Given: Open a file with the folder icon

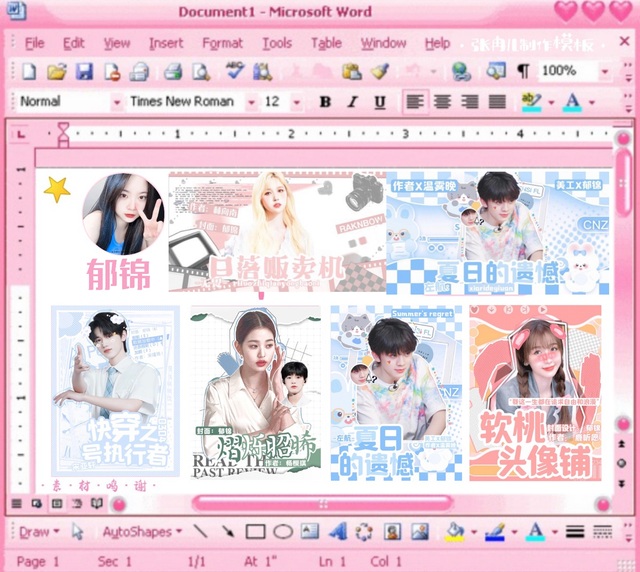Looking at the screenshot, I should [57, 71].
